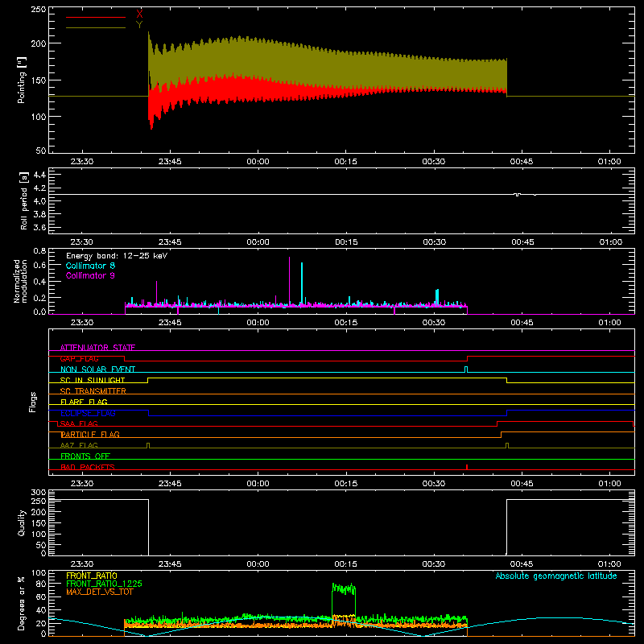
Task: Click the NON_SOLAR_EVENT flag label
Action: 97,369
